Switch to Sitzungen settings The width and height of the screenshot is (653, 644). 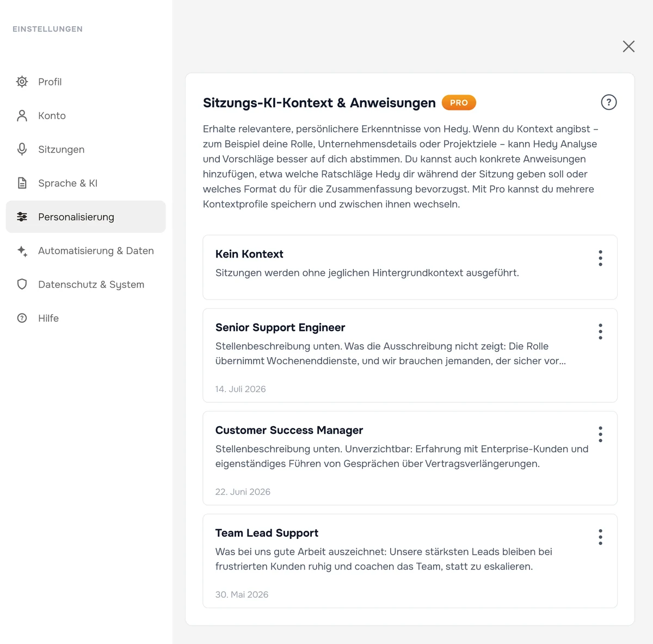pos(85,149)
